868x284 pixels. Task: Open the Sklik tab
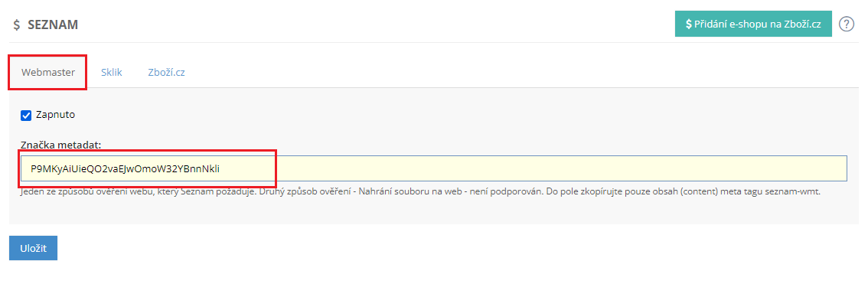(x=111, y=73)
